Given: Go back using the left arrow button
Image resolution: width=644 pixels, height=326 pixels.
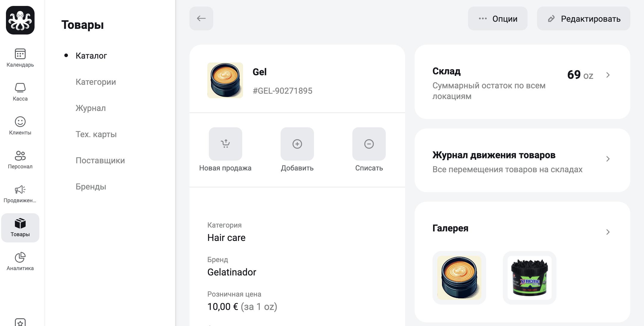Looking at the screenshot, I should point(201,18).
